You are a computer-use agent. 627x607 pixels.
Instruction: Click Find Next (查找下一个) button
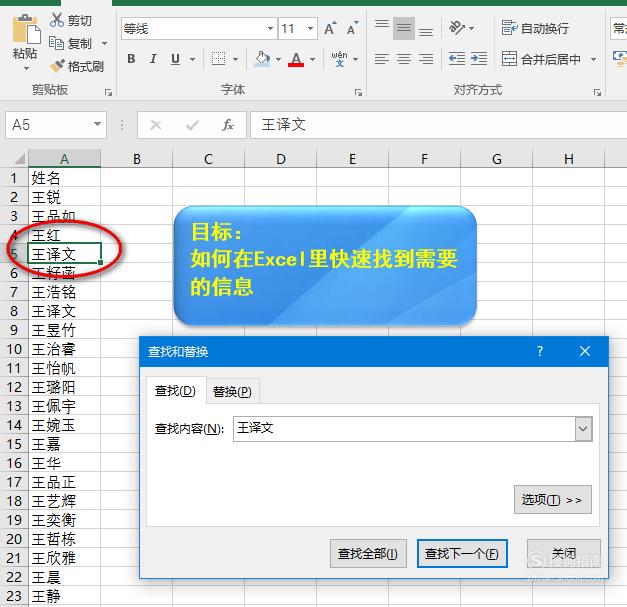[462, 554]
